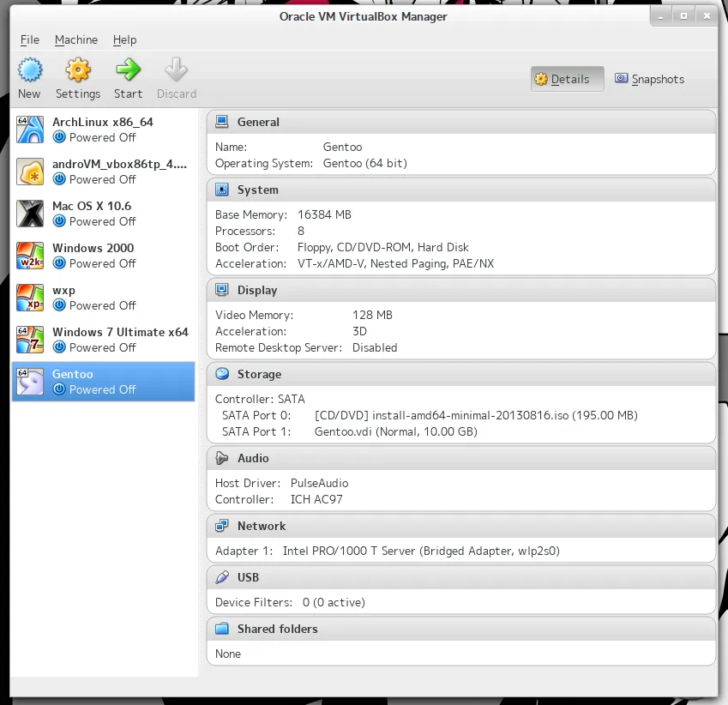The image size is (728, 705).
Task: Collapse the Storage section header
Action: (259, 374)
